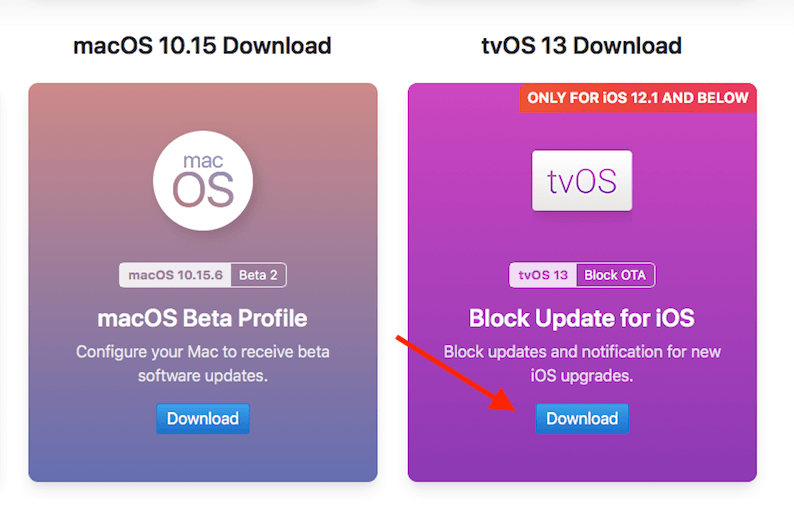Click the tvOS 13 Download heading

[x=582, y=46]
